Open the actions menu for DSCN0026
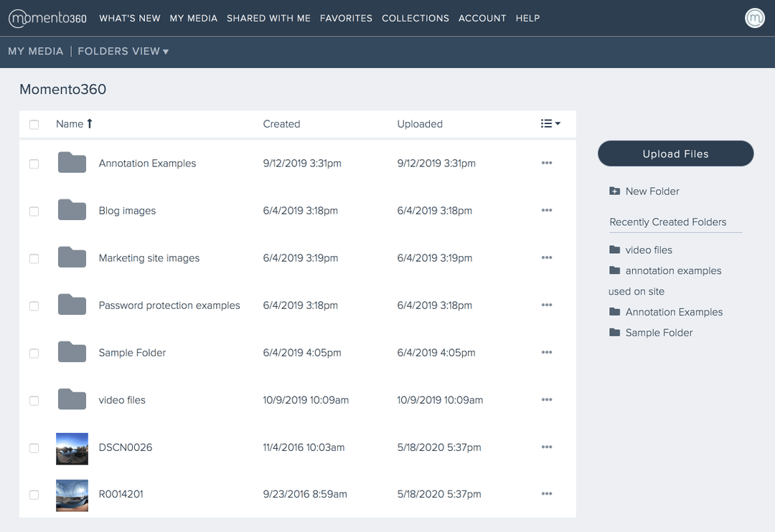775x532 pixels. pos(547,447)
